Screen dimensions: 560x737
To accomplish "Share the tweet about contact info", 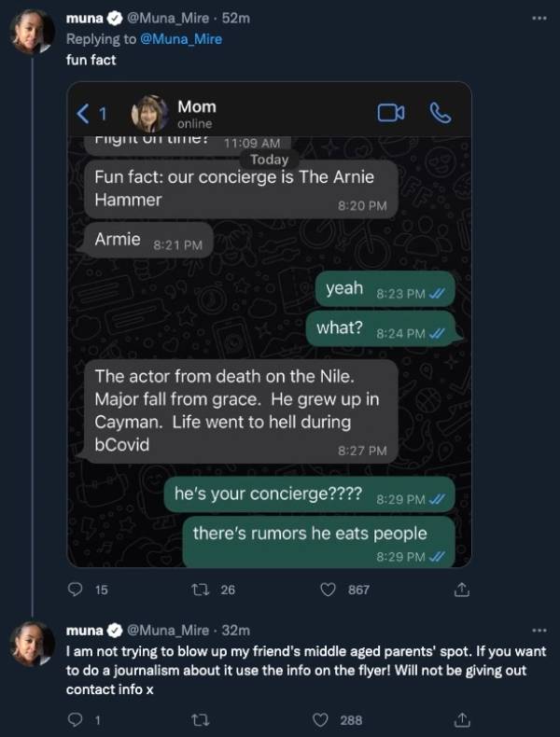I will 461,719.
